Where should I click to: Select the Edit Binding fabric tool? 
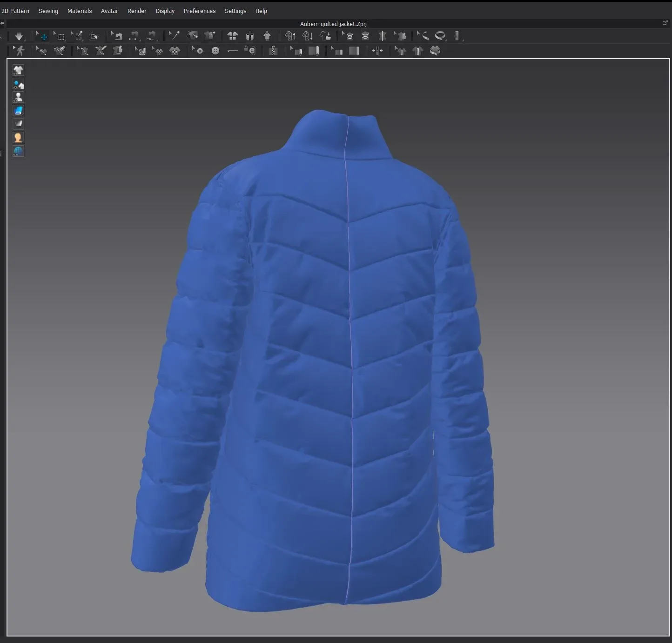pos(336,51)
